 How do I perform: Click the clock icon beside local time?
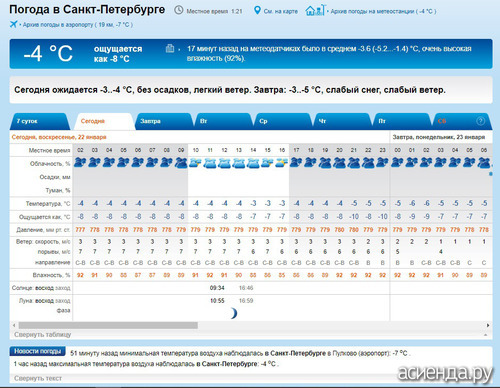point(179,10)
